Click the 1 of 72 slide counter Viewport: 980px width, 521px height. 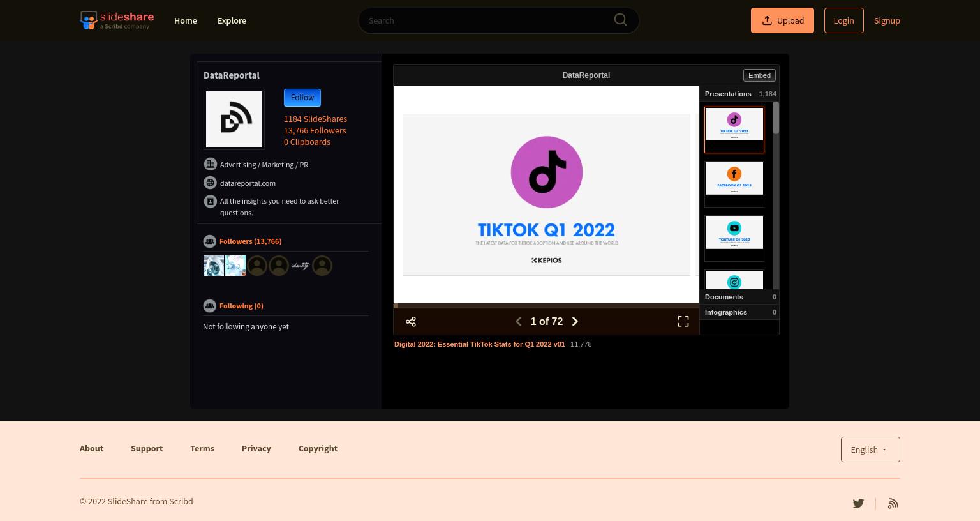pos(547,321)
